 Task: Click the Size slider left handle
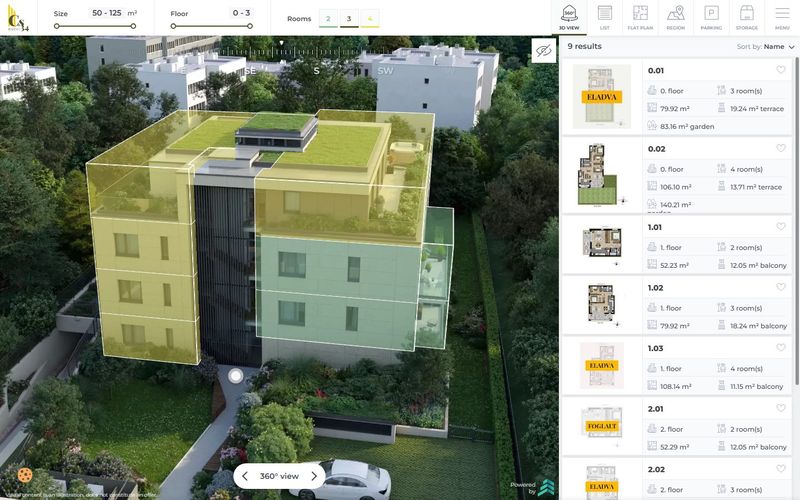coord(57,26)
